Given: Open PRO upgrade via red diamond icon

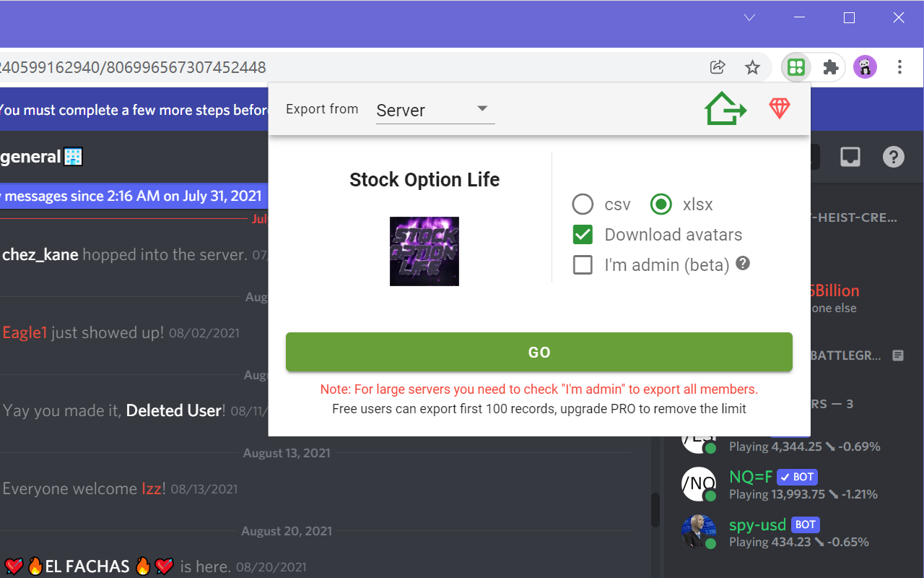Looking at the screenshot, I should click(x=780, y=108).
